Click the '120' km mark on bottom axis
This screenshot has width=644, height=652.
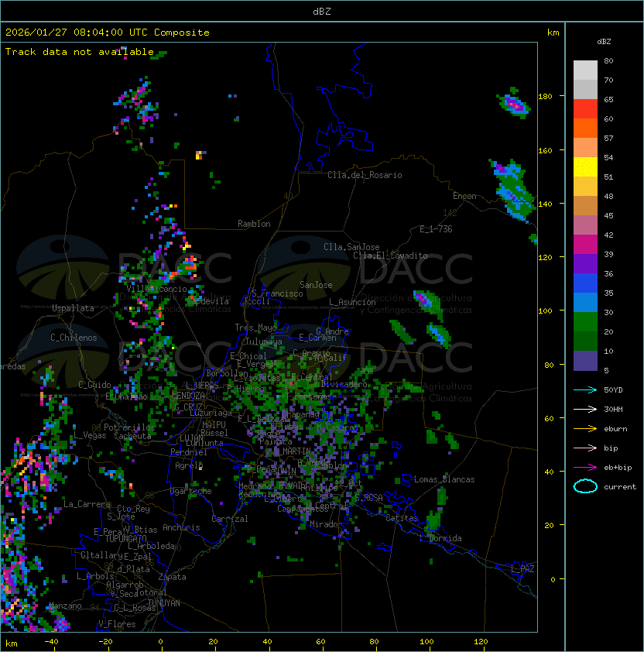pyautogui.click(x=481, y=642)
